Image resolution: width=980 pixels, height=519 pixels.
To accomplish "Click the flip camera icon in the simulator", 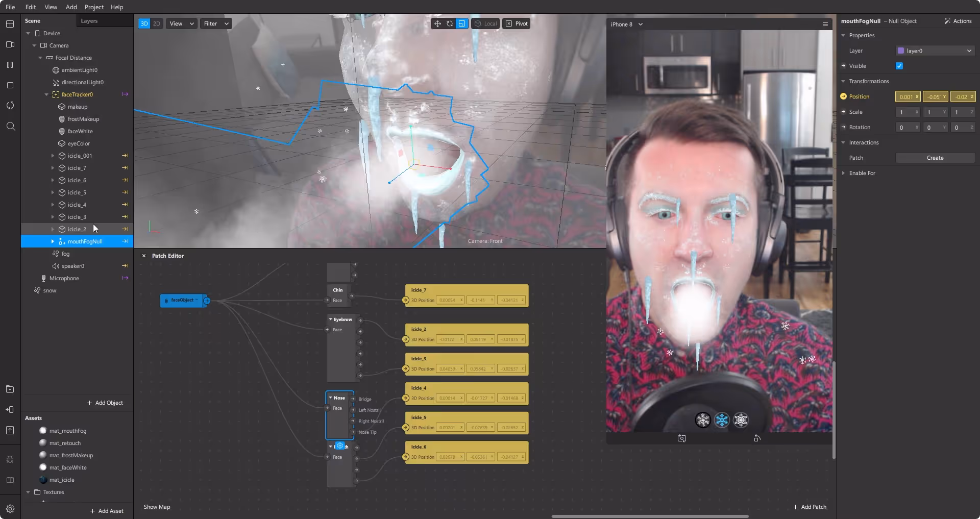I will [x=757, y=438].
